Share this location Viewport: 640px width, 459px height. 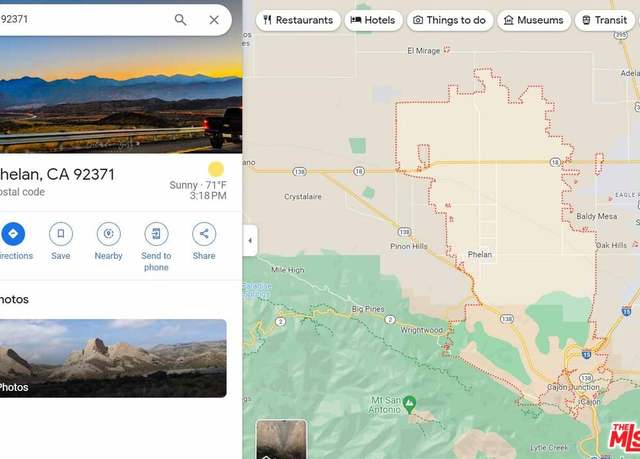[x=204, y=234]
